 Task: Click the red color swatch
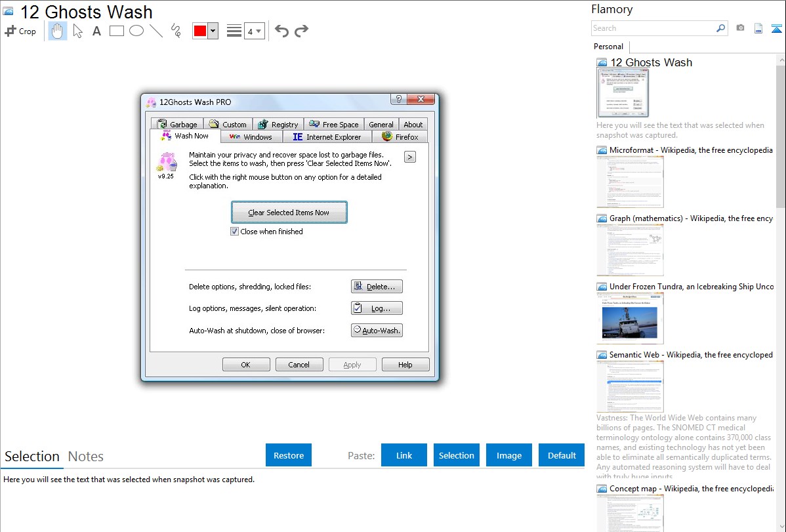tap(200, 31)
